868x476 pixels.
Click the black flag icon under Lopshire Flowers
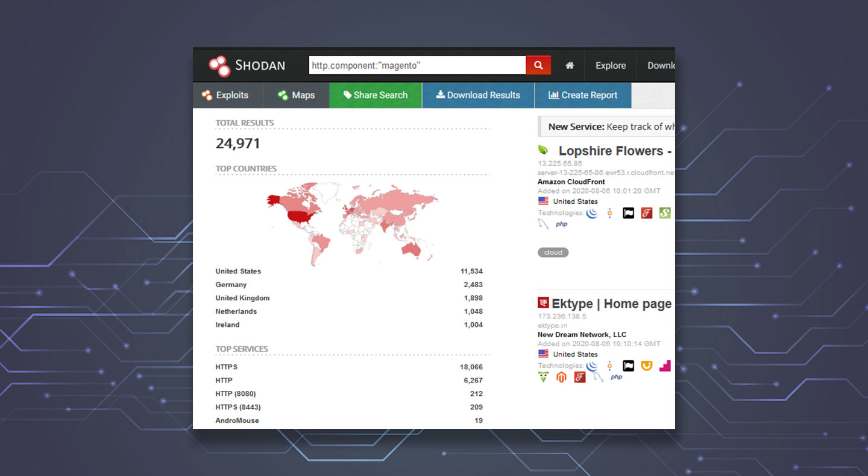click(629, 213)
